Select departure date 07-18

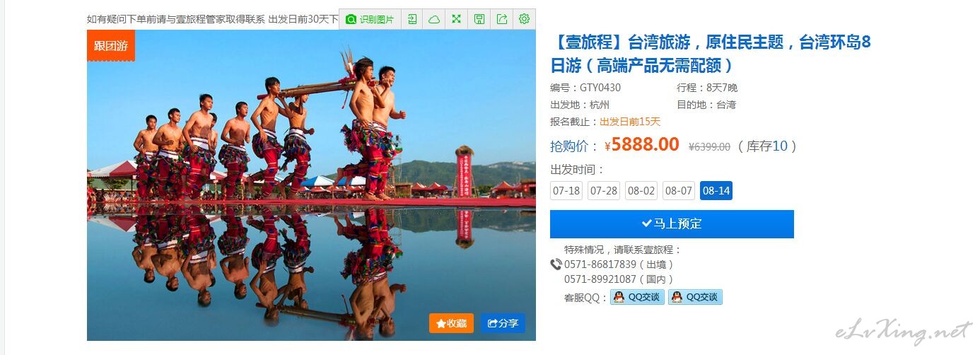pos(566,191)
